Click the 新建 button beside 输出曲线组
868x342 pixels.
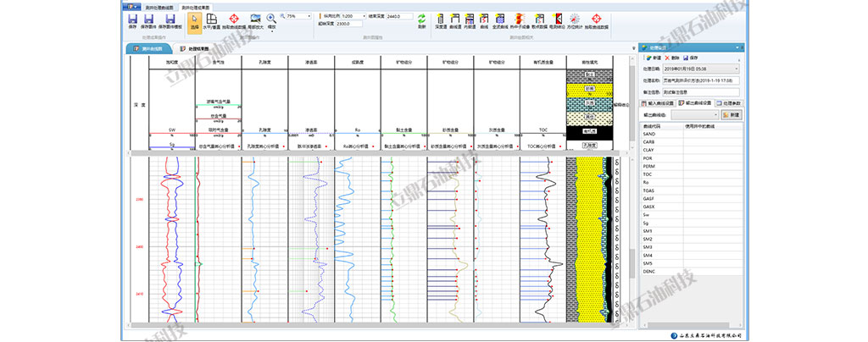[x=732, y=114]
